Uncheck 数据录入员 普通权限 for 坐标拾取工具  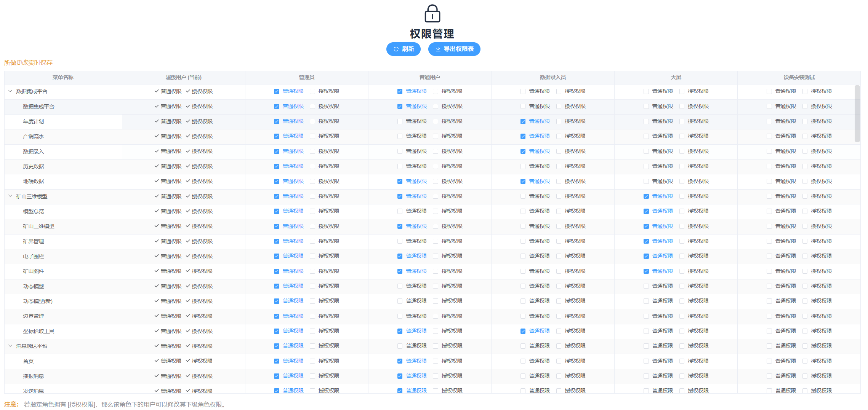[x=523, y=331]
